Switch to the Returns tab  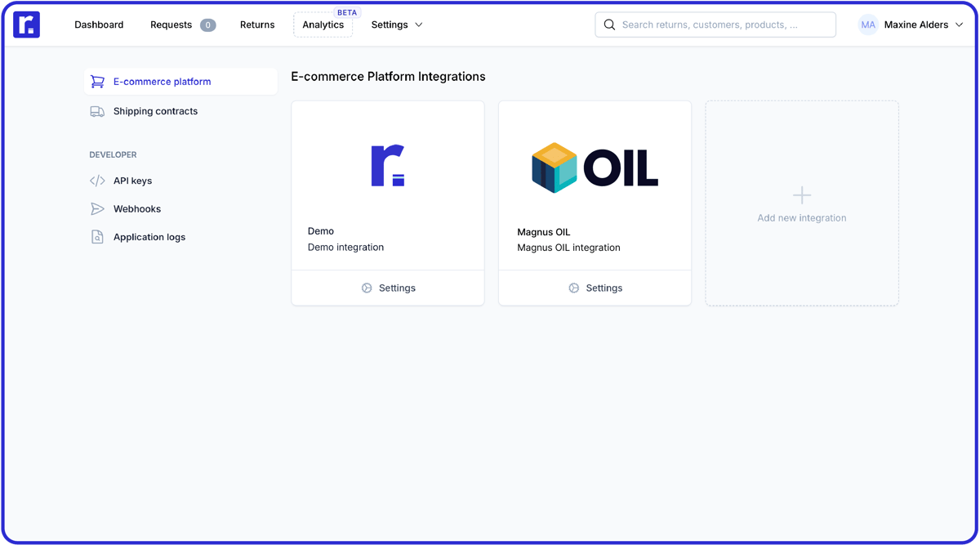point(257,25)
